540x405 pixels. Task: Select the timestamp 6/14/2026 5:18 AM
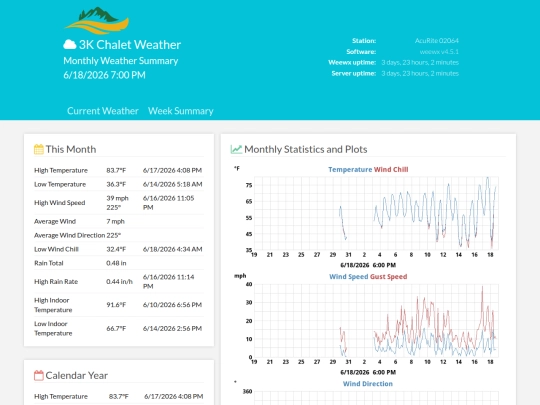(x=172, y=184)
